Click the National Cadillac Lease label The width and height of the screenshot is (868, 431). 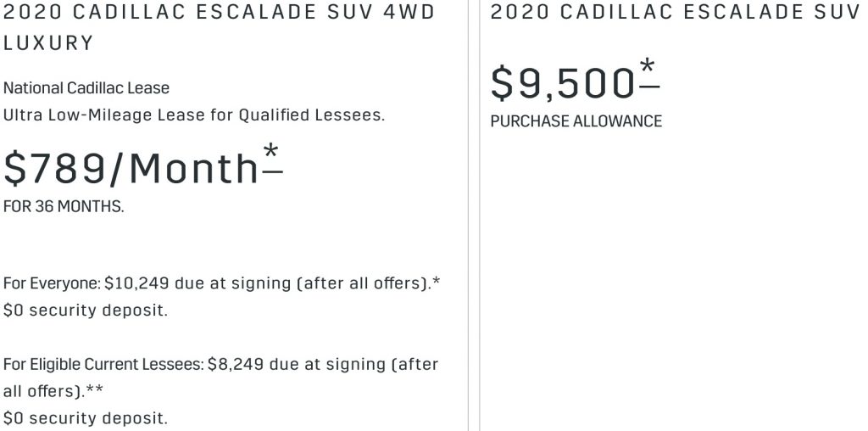coord(86,88)
